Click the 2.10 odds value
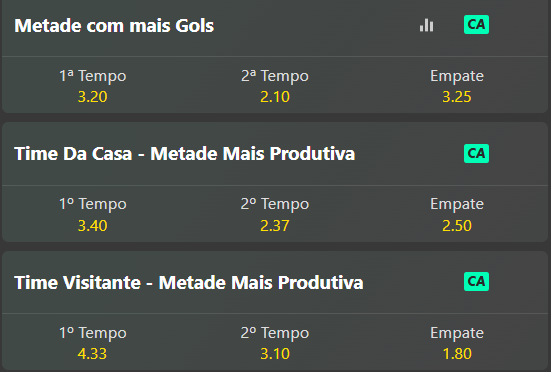Image resolution: width=551 pixels, height=372 pixels. pos(275,97)
